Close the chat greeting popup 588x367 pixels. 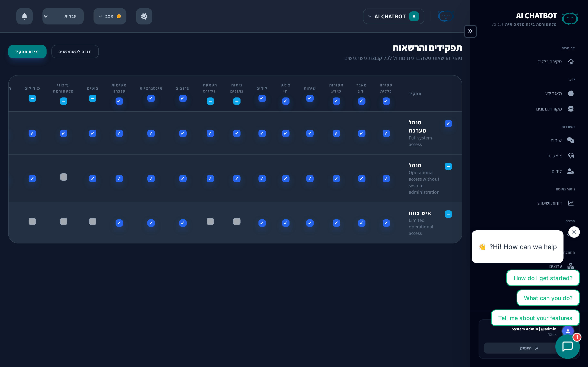574,232
